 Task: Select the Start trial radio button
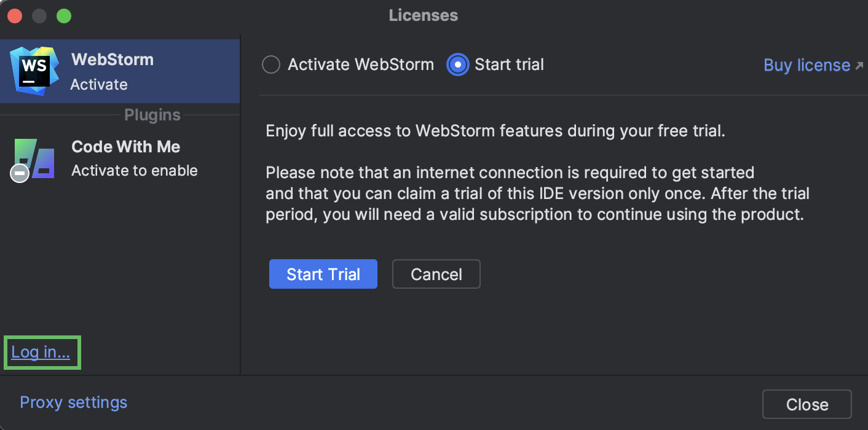tap(457, 64)
